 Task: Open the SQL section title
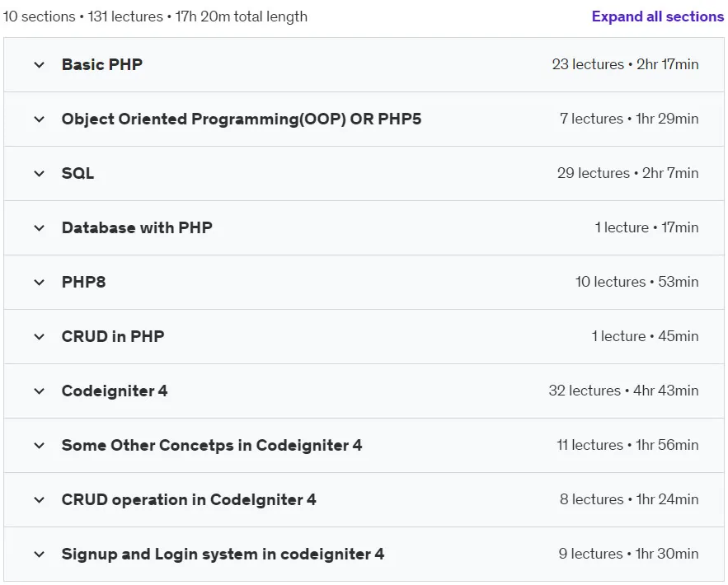(x=78, y=173)
